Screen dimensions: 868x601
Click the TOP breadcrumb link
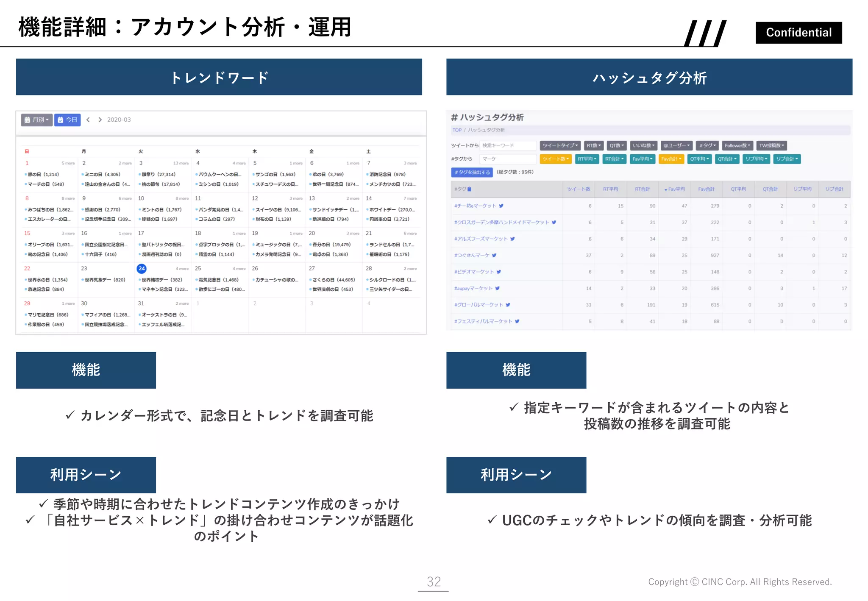point(457,131)
